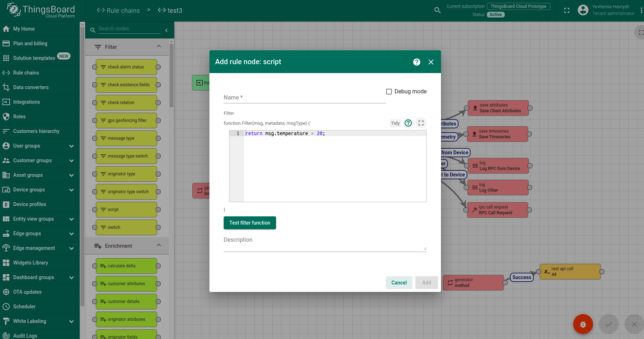Open help for the script rule node
This screenshot has height=339, width=644.
417,62
